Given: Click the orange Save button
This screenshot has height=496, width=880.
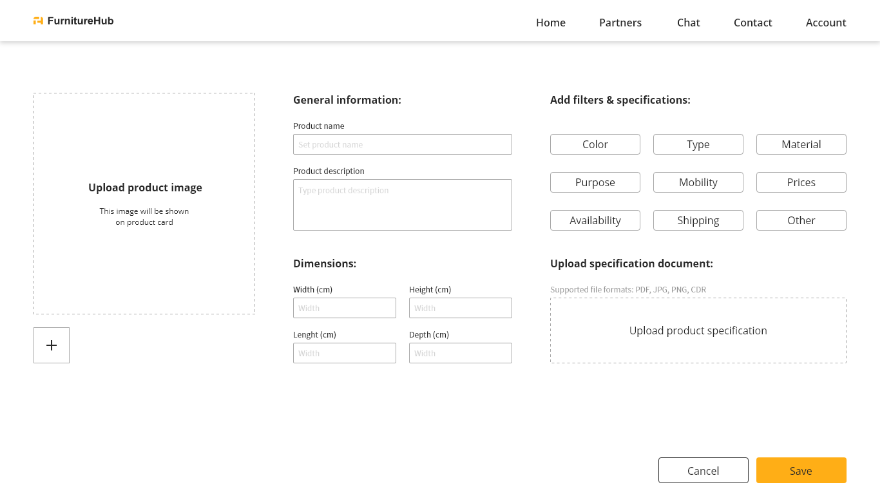Looking at the screenshot, I should [801, 470].
